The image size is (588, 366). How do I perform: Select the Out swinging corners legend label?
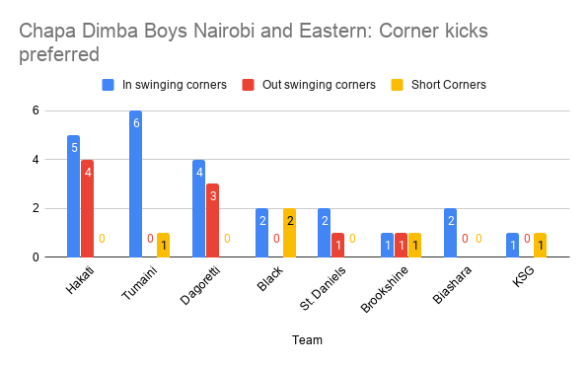[319, 85]
